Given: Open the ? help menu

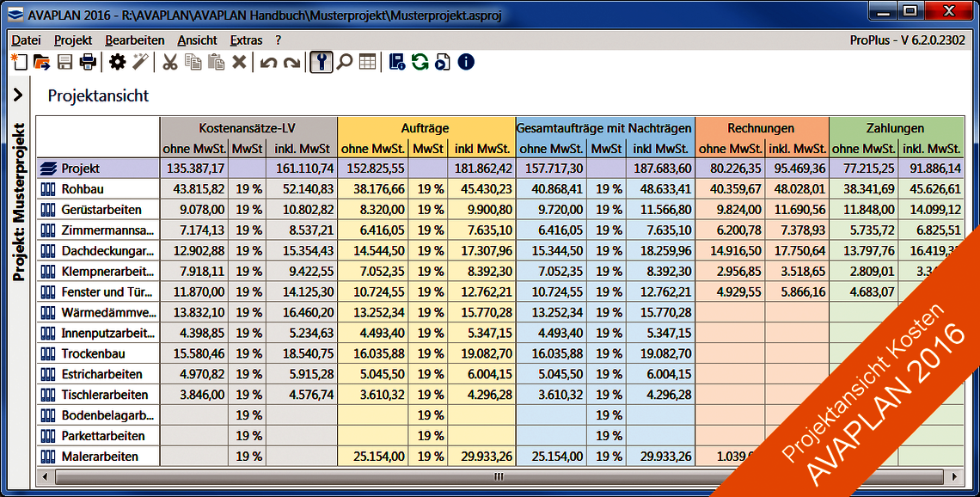Looking at the screenshot, I should click(x=279, y=40).
